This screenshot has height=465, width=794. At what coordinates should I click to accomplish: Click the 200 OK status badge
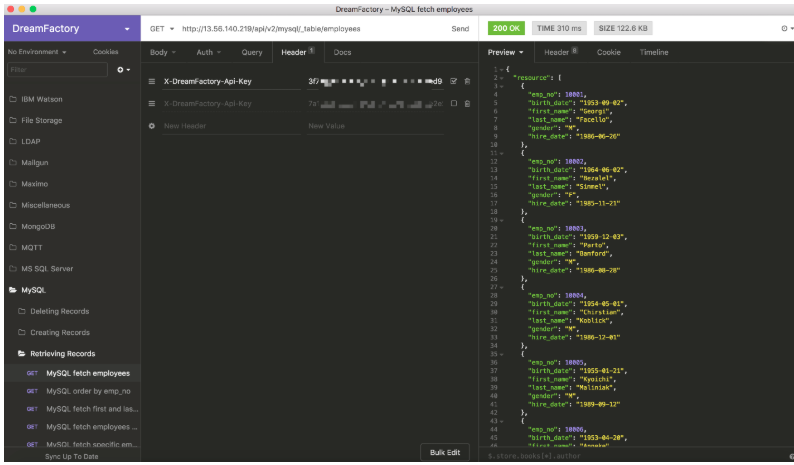point(506,28)
